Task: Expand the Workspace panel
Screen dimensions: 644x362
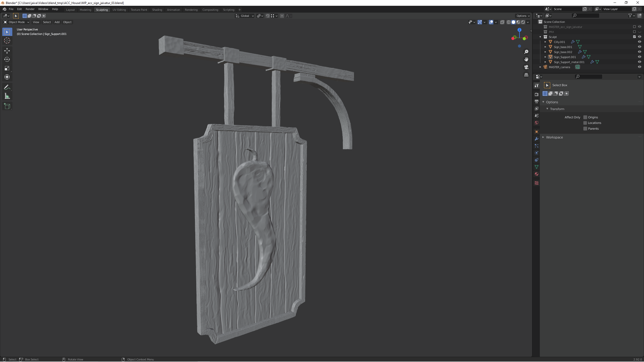Action: point(554,137)
